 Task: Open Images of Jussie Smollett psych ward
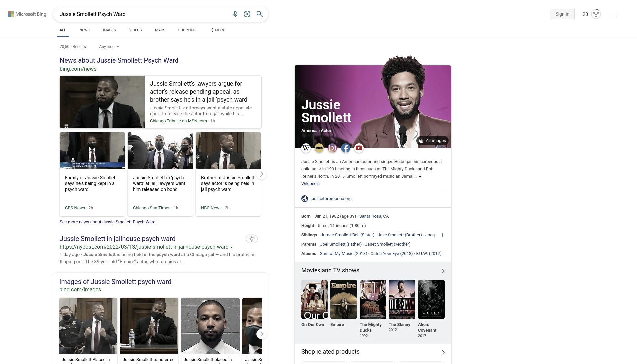point(115,282)
